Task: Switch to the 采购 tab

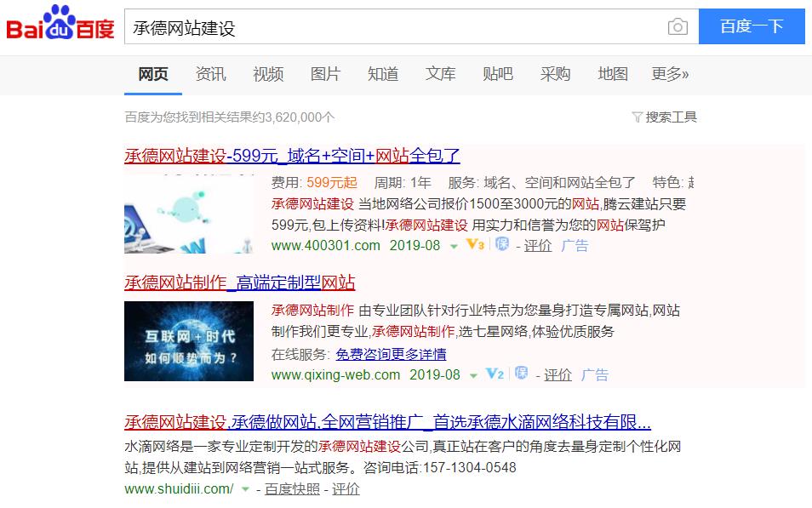Action: pyautogui.click(x=555, y=74)
